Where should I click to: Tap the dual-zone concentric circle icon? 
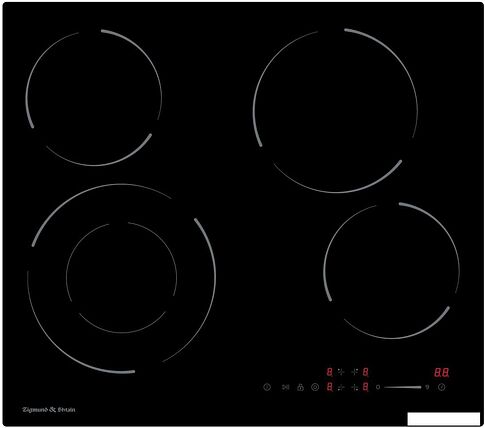point(315,387)
